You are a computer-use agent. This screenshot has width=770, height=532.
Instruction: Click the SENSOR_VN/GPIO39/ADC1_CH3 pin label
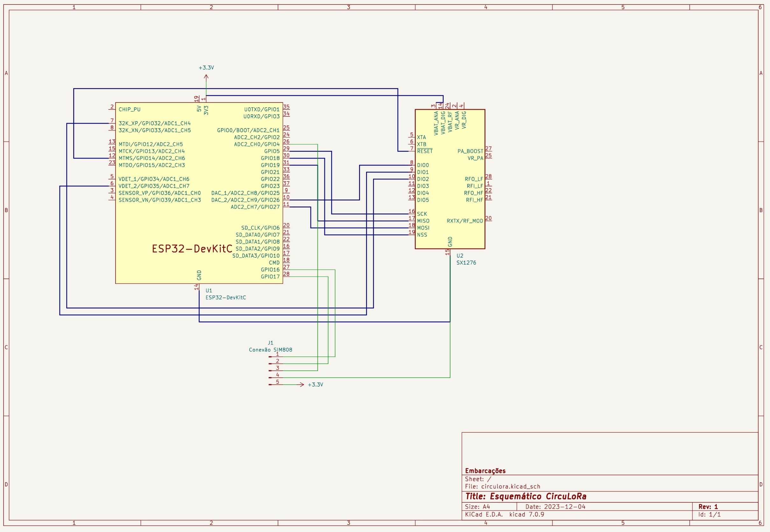coord(160,200)
